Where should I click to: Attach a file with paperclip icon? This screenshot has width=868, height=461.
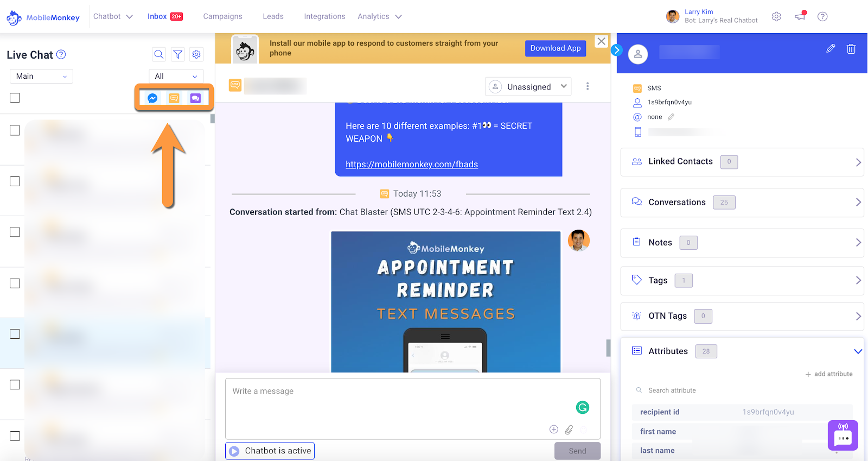tap(569, 430)
